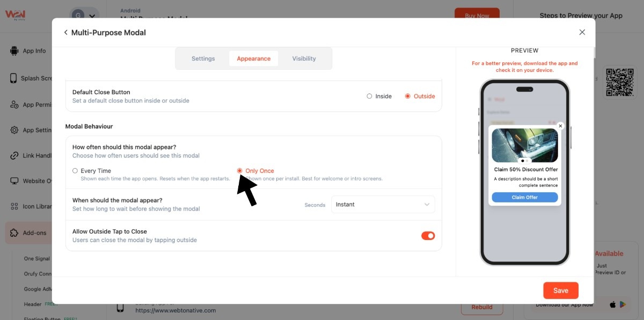
Task: Switch to the Settings tab
Action: tap(203, 59)
